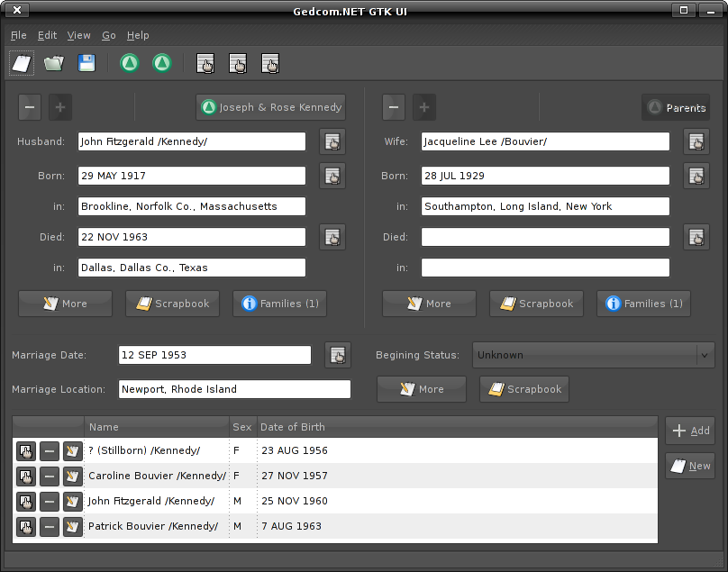728x572 pixels.
Task: Open the Edit menu
Action: click(x=48, y=35)
